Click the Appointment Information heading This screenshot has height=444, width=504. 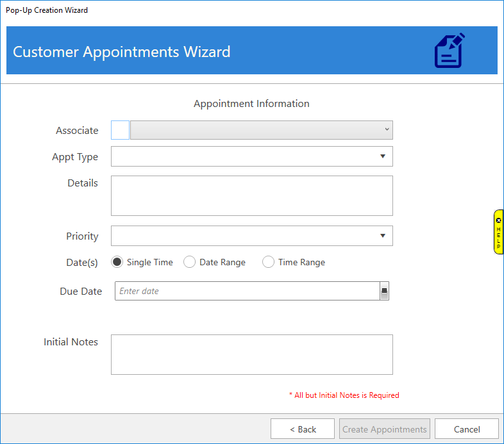point(251,104)
